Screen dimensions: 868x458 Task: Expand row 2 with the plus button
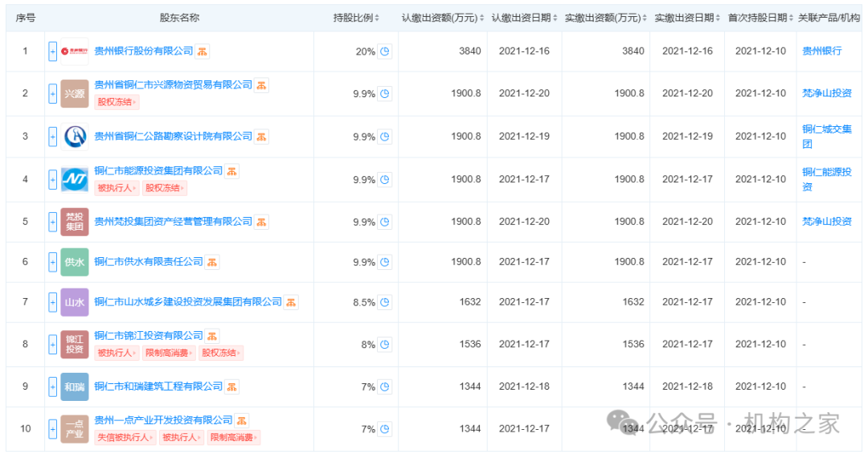pyautogui.click(x=52, y=93)
